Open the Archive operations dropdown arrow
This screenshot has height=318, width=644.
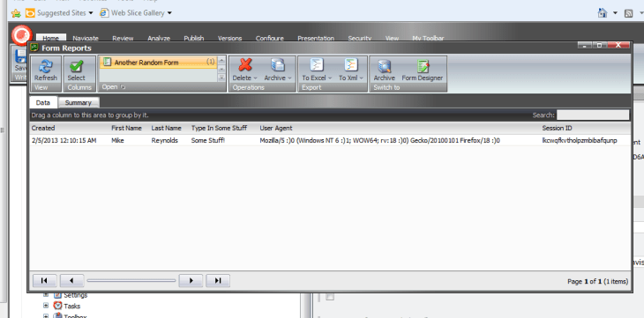coord(289,78)
